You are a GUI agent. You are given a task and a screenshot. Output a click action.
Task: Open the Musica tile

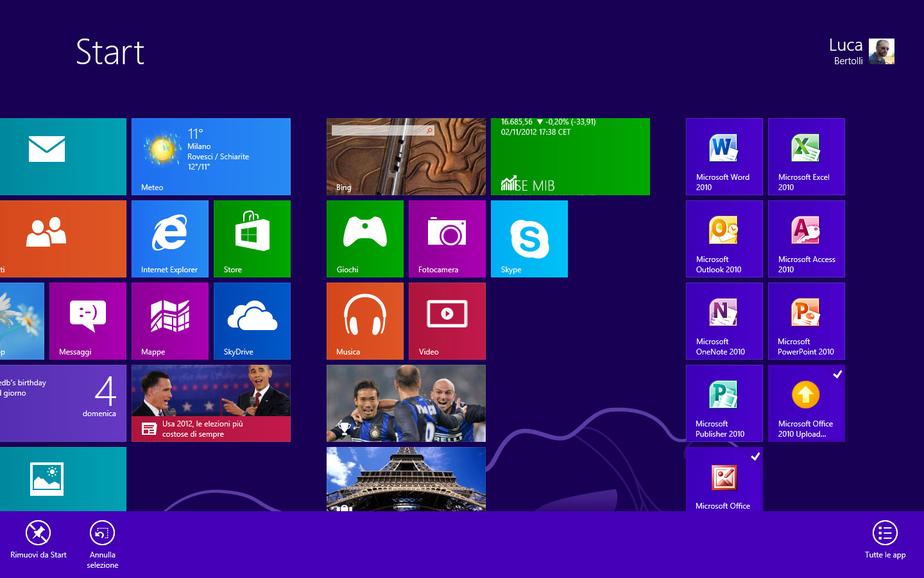tap(365, 321)
